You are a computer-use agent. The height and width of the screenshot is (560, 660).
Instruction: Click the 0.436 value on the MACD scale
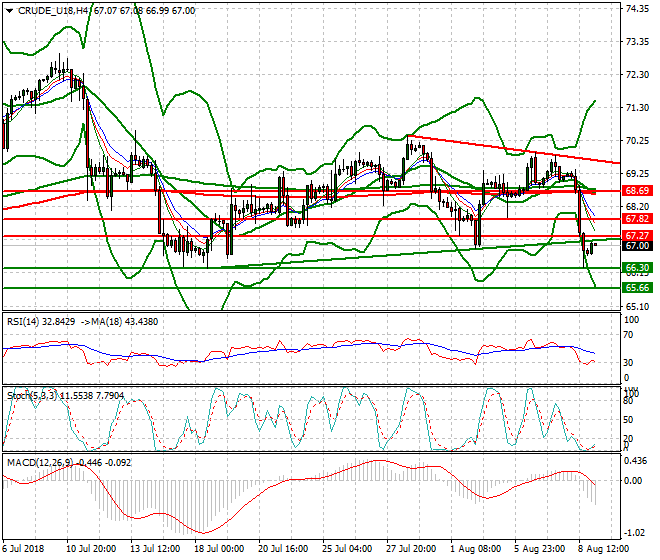click(x=637, y=460)
